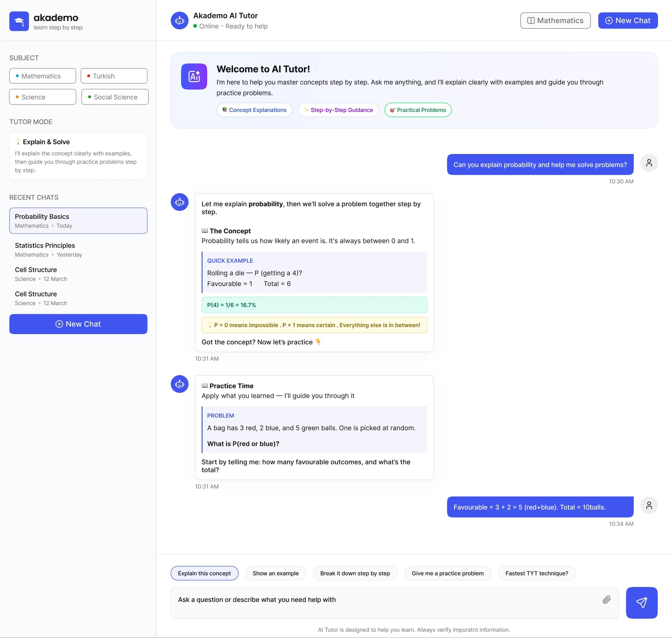Open the Statistics Principles recent chat

[x=78, y=249]
